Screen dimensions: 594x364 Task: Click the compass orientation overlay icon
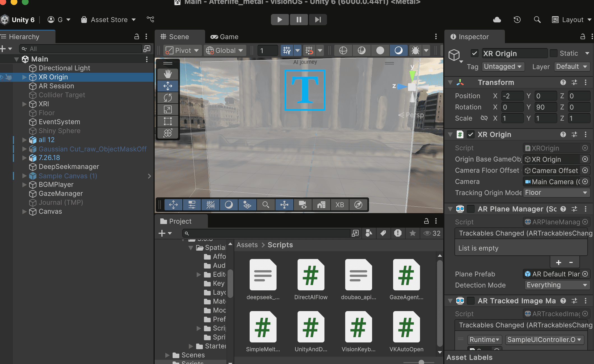(358, 205)
